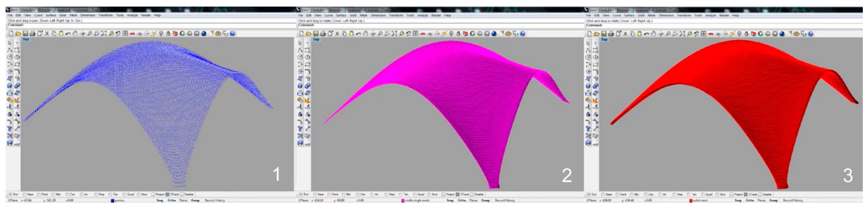Click the padlock Lock icon in panel 1
This screenshot has height=208, width=868.
(168, 34)
